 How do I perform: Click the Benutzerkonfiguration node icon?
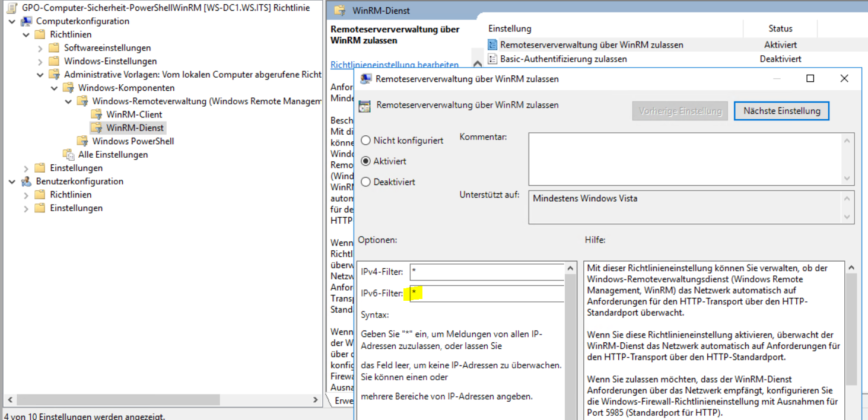[27, 182]
